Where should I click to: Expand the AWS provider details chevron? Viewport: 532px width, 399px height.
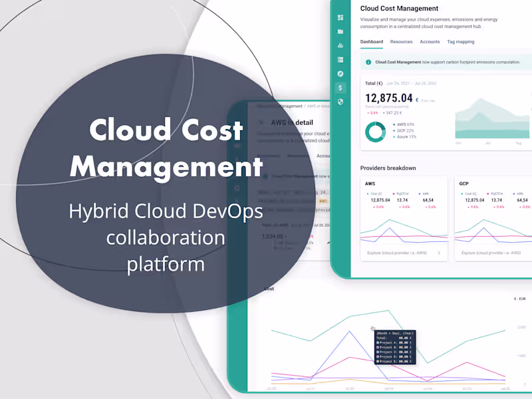click(439, 253)
